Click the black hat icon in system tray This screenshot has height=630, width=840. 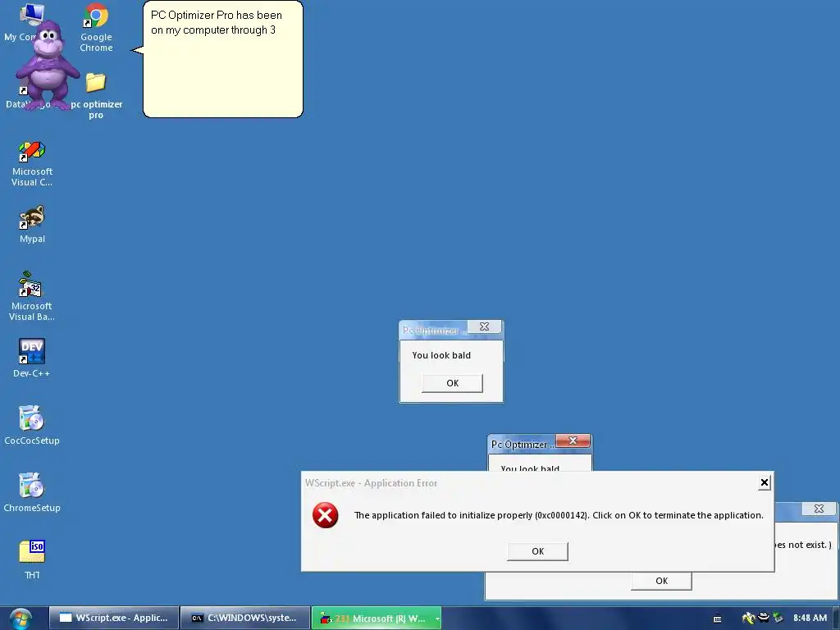pyautogui.click(x=764, y=618)
